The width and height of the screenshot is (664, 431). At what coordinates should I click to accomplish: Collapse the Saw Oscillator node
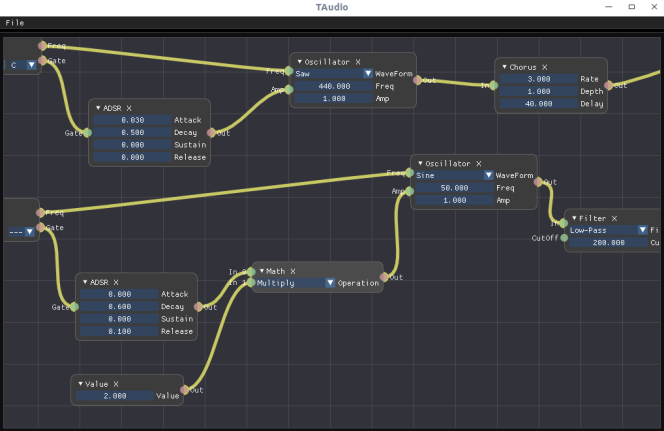299,62
